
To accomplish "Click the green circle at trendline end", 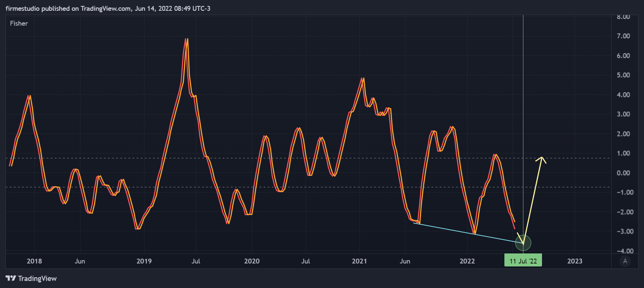I will click(523, 243).
